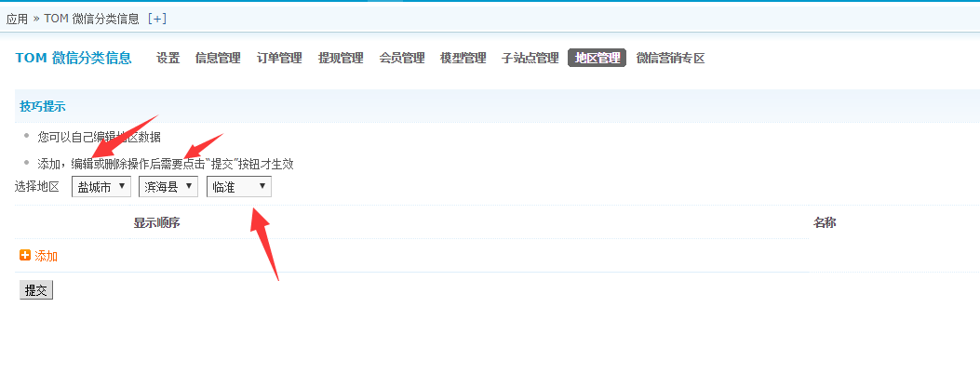980x374 pixels.
Task: Select the active 地区管理 tab
Action: (597, 58)
